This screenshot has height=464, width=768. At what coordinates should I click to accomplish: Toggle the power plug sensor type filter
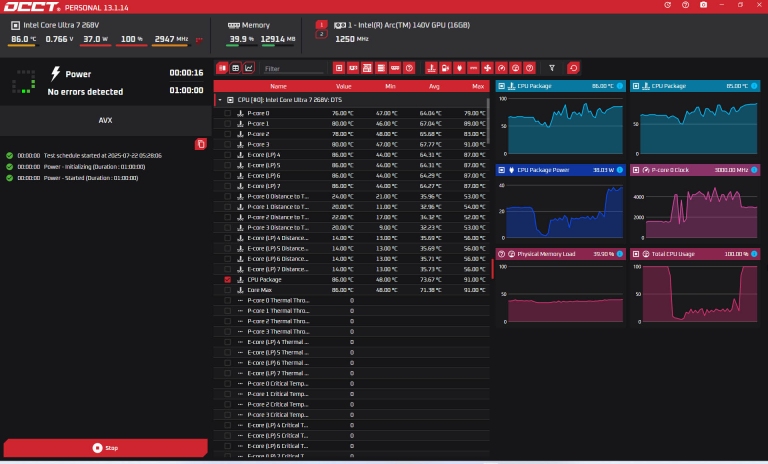(459, 68)
